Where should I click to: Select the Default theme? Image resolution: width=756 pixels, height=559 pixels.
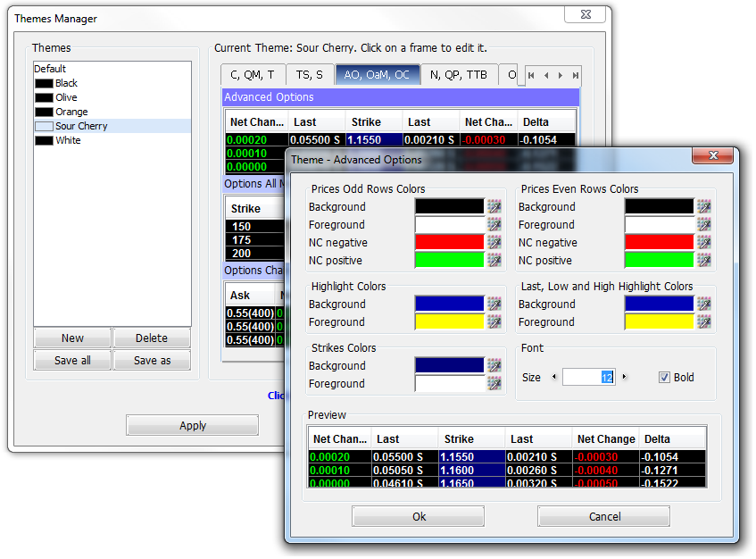pyautogui.click(x=112, y=69)
